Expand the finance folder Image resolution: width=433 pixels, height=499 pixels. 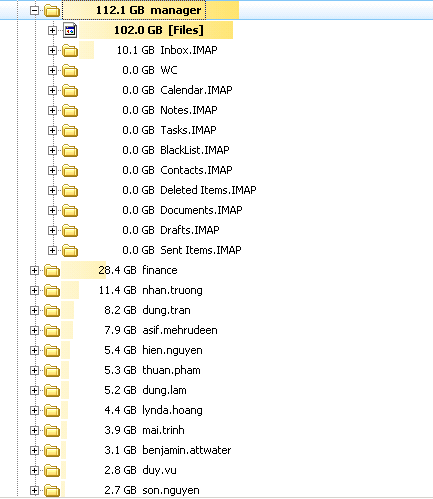point(34,271)
